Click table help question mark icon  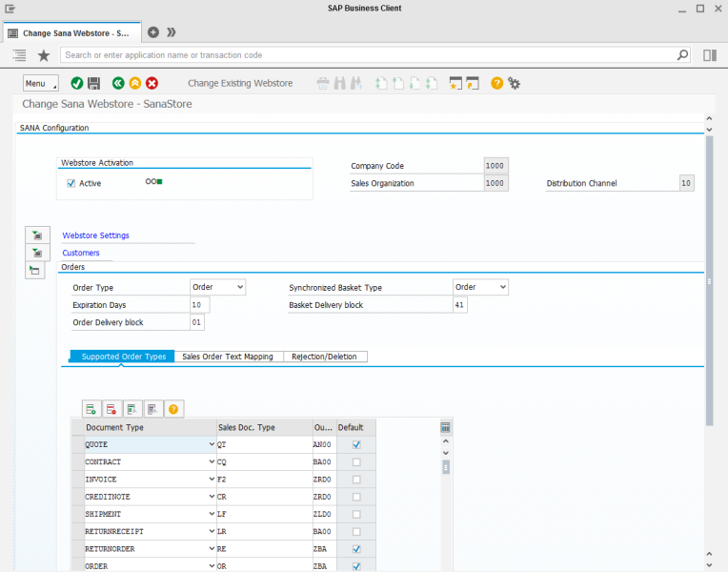pyautogui.click(x=173, y=409)
